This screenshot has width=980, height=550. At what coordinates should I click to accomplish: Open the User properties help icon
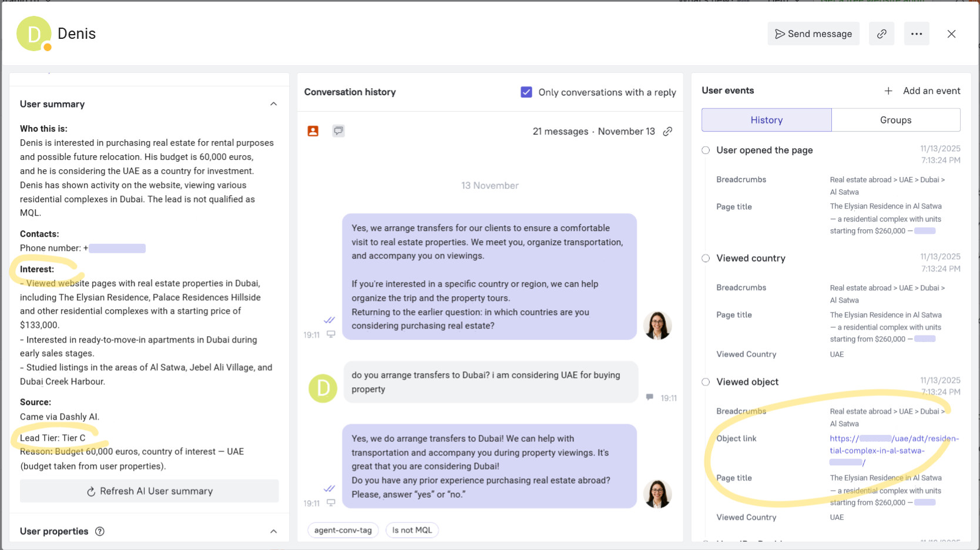[100, 531]
